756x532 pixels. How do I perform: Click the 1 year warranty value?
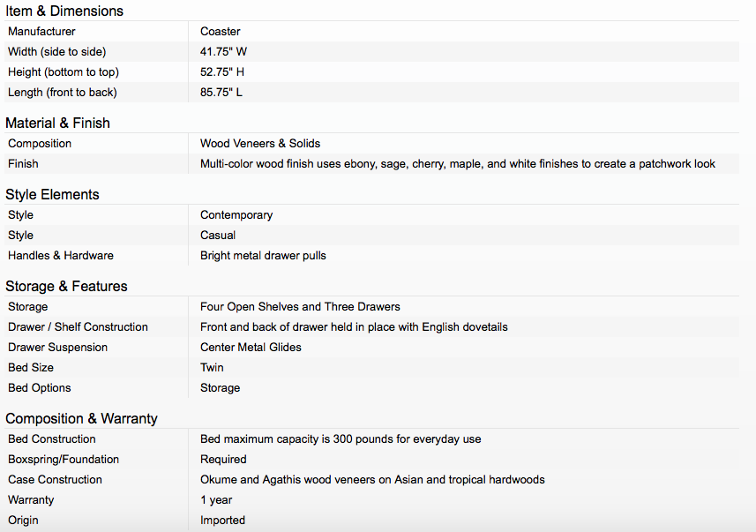[x=216, y=500]
